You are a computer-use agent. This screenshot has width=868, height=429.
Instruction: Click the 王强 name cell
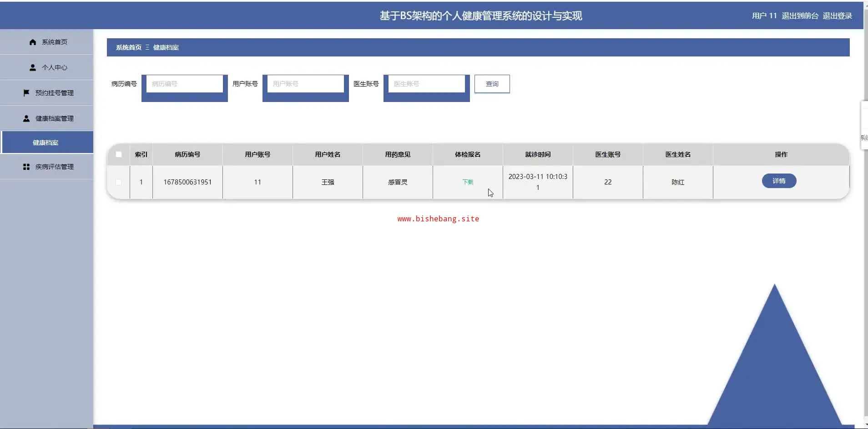[x=328, y=182]
